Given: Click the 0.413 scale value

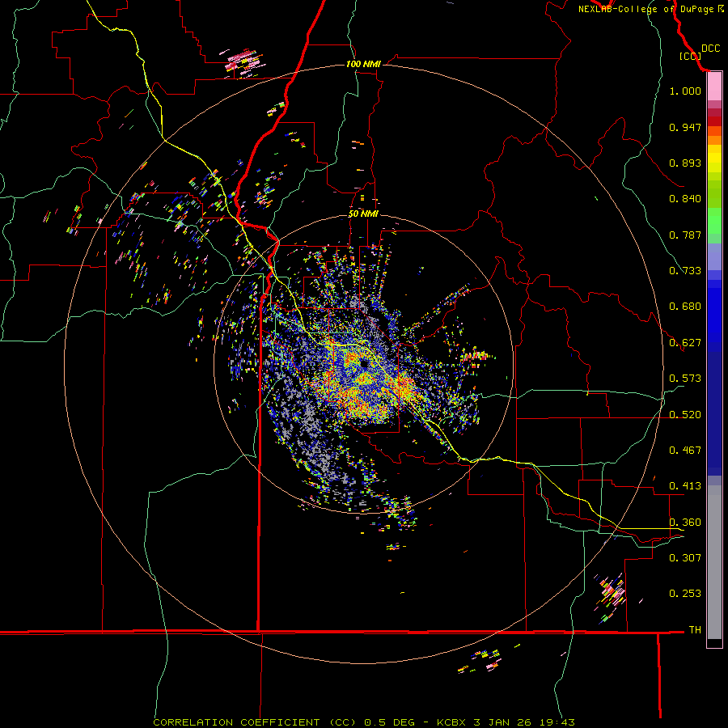Looking at the screenshot, I should click(685, 486).
